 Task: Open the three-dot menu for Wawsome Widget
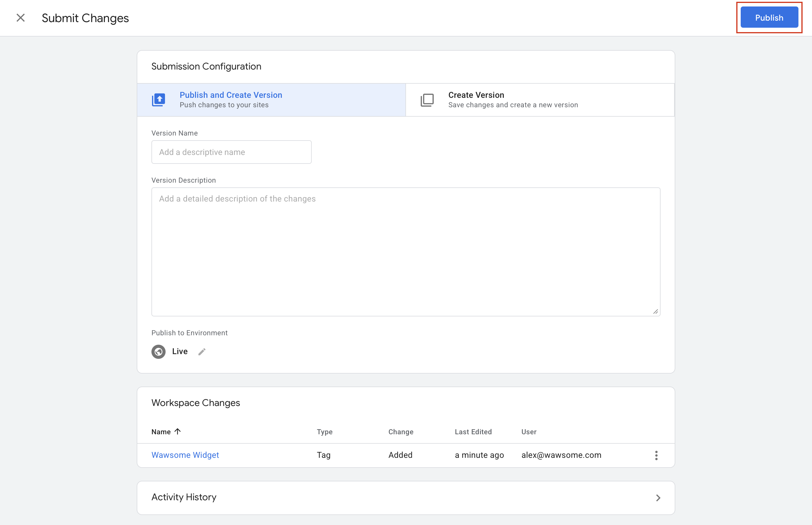(656, 455)
